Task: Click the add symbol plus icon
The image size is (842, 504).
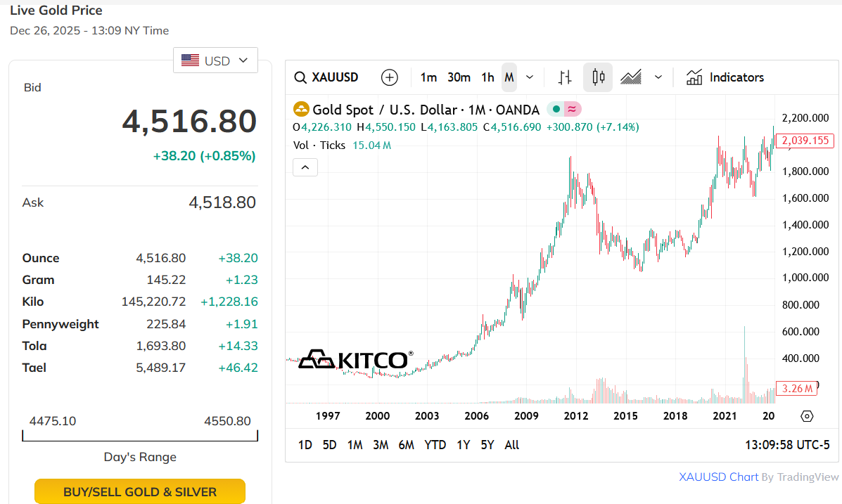Action: pos(389,77)
